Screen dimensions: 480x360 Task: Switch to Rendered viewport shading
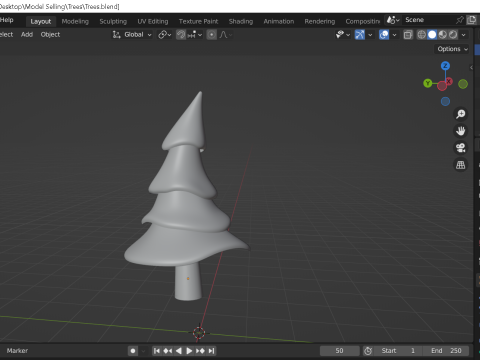tap(453, 35)
